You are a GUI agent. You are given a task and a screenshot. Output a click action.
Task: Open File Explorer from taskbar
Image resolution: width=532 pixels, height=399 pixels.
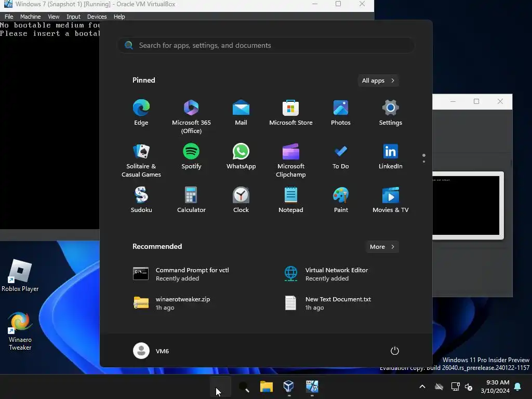(x=267, y=387)
